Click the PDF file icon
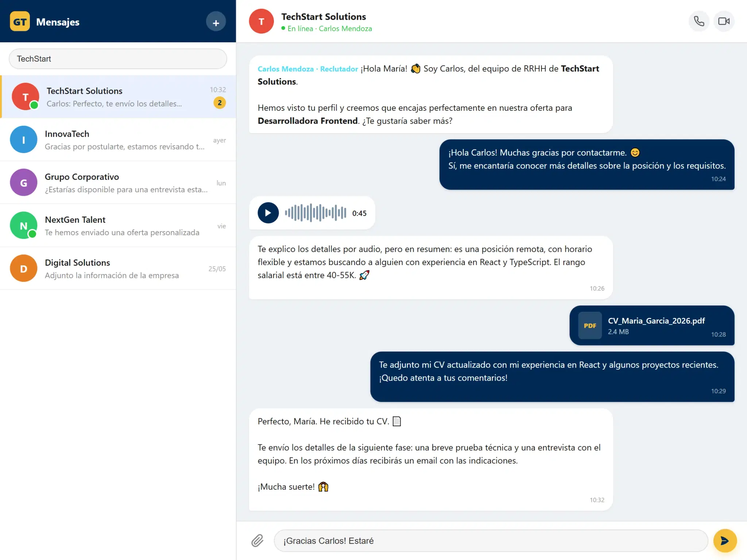The width and height of the screenshot is (747, 560). [x=590, y=326]
